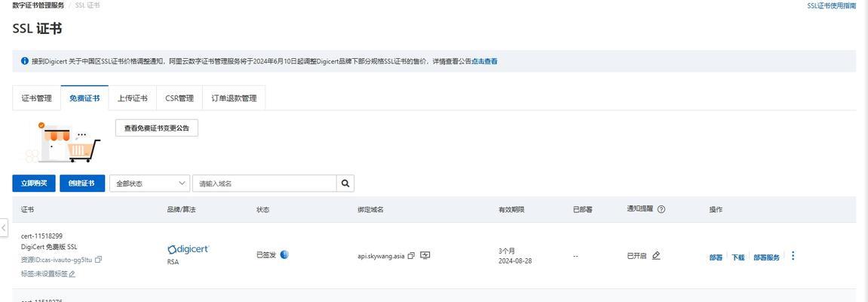Image resolution: width=868 pixels, height=302 pixels.
Task: Click the Digicert brand logo
Action: click(x=189, y=249)
